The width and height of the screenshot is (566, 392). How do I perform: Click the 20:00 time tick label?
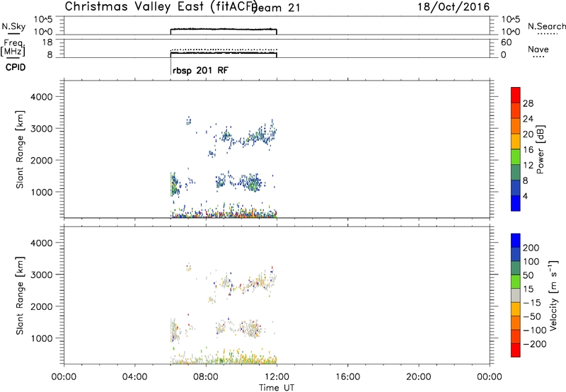pos(419,377)
